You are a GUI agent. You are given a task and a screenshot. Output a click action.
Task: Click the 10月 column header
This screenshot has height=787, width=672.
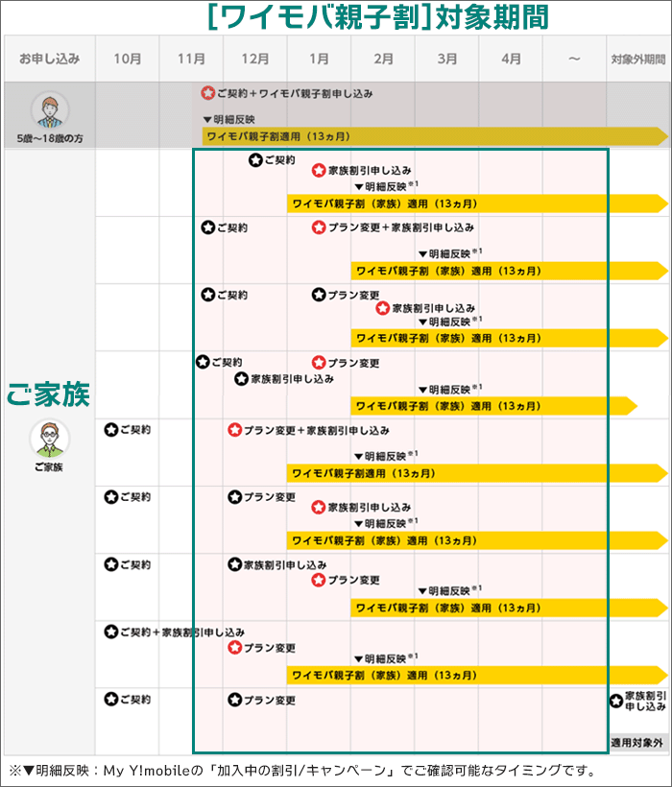coord(128,59)
